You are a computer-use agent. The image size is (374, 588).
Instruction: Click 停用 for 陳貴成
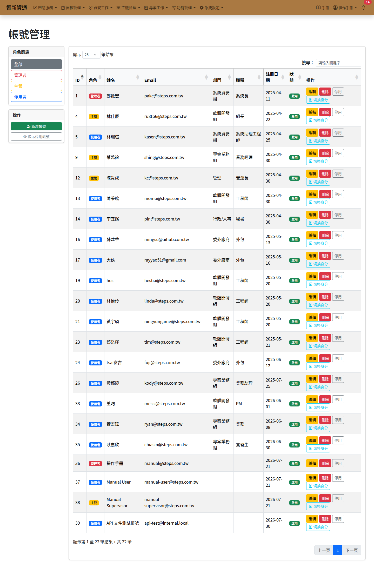pyautogui.click(x=338, y=174)
